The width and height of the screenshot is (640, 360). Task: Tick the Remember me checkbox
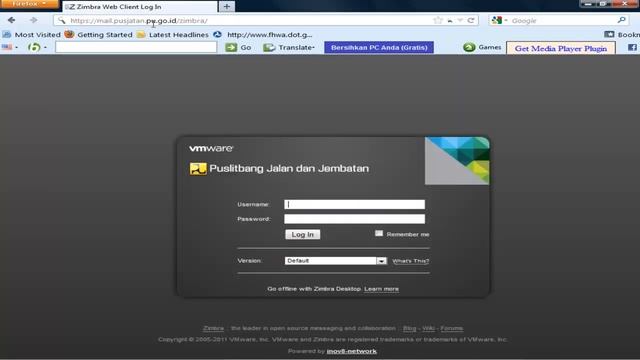pyautogui.click(x=379, y=233)
